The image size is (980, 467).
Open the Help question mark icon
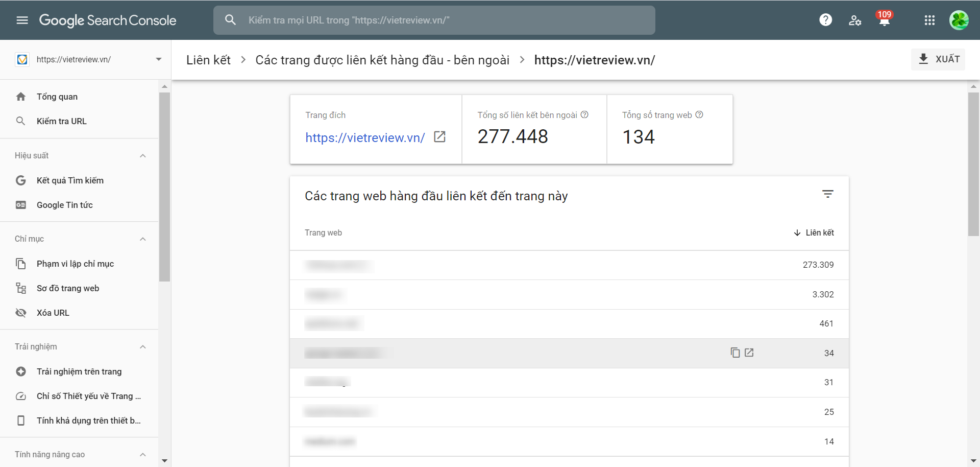pos(825,20)
